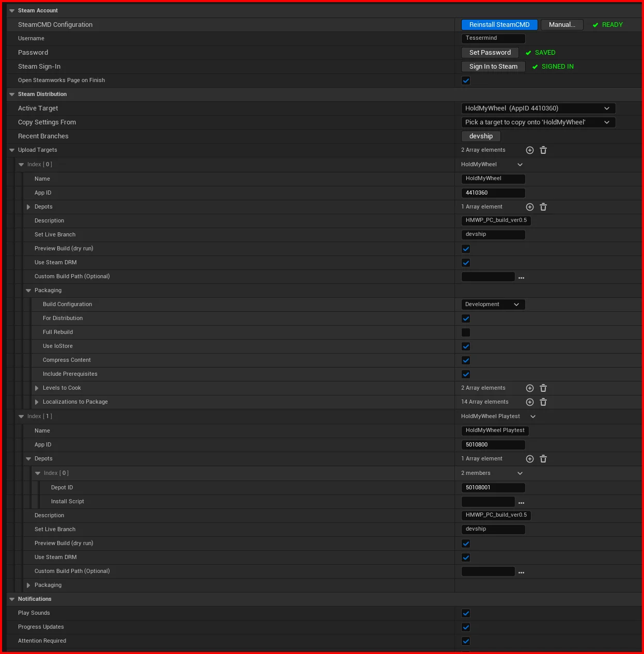Collapse Steam Distribution section
Screen dimensions: 644x654
[x=12, y=94]
